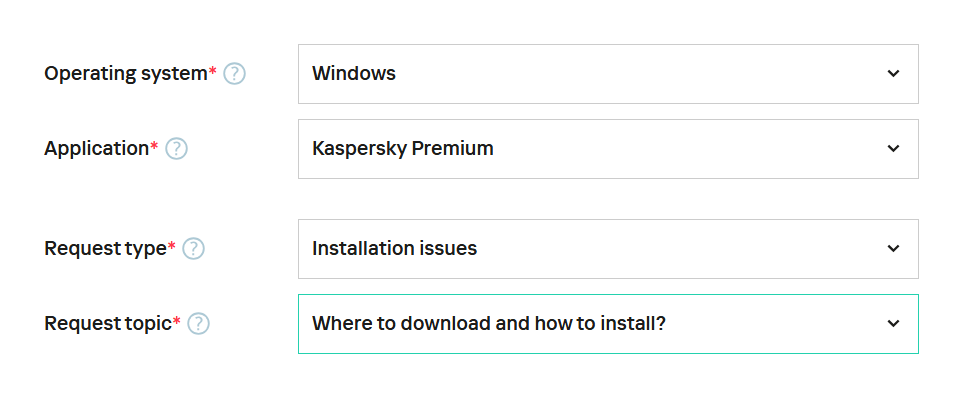Click the chevron in the Kaspersky Premium field

pyautogui.click(x=893, y=149)
